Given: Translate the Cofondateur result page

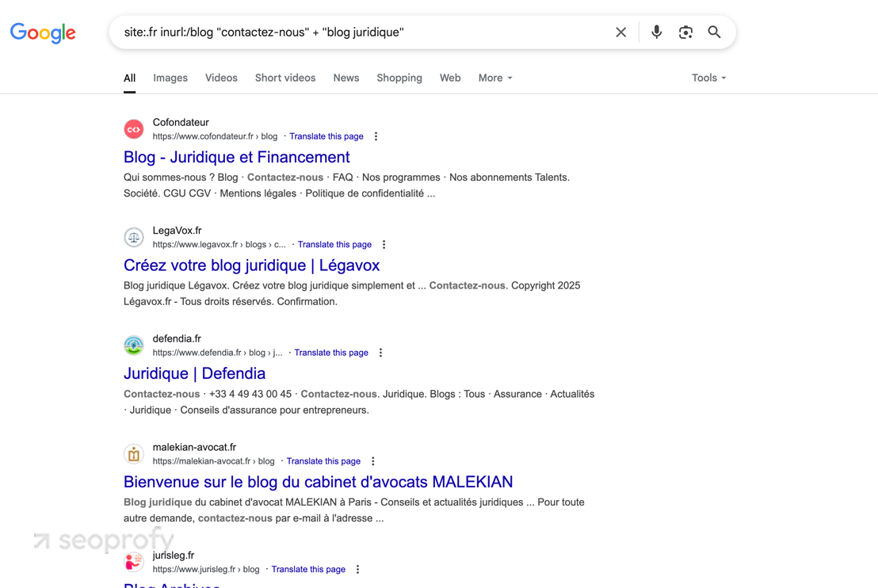Looking at the screenshot, I should (x=326, y=136).
